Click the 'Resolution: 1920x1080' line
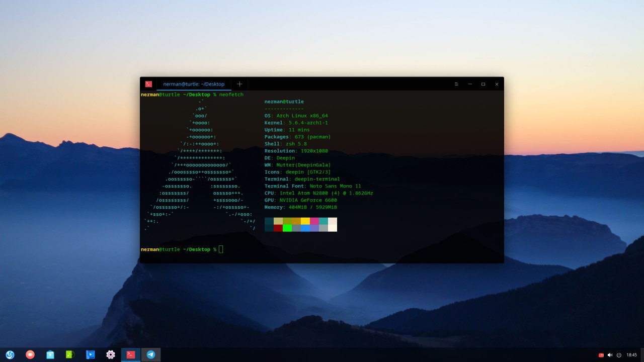The width and height of the screenshot is (644, 362). [x=296, y=151]
